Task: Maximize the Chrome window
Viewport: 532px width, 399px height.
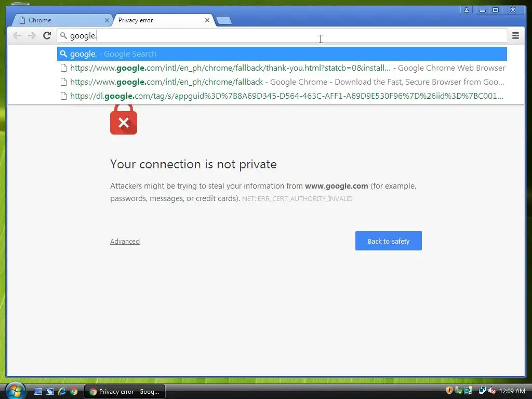Action: point(495,10)
